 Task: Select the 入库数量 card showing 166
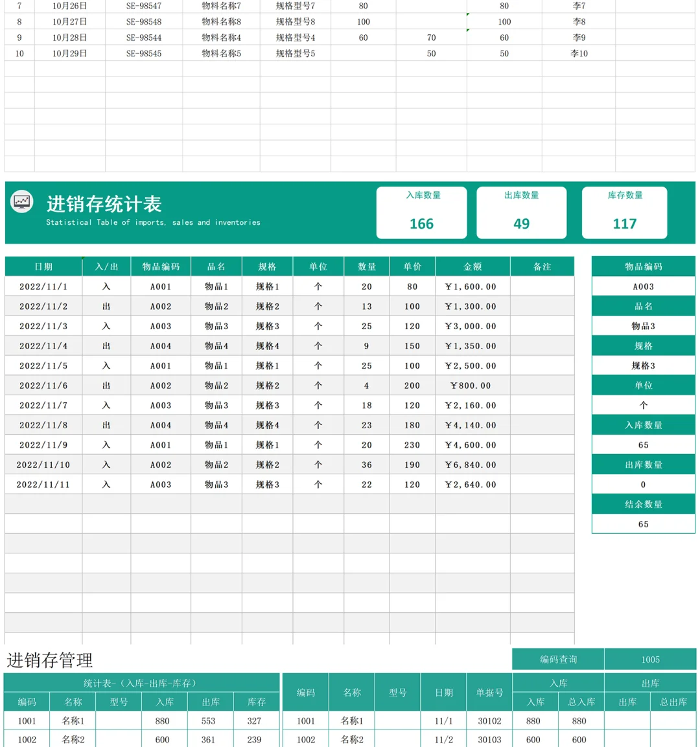(x=421, y=213)
